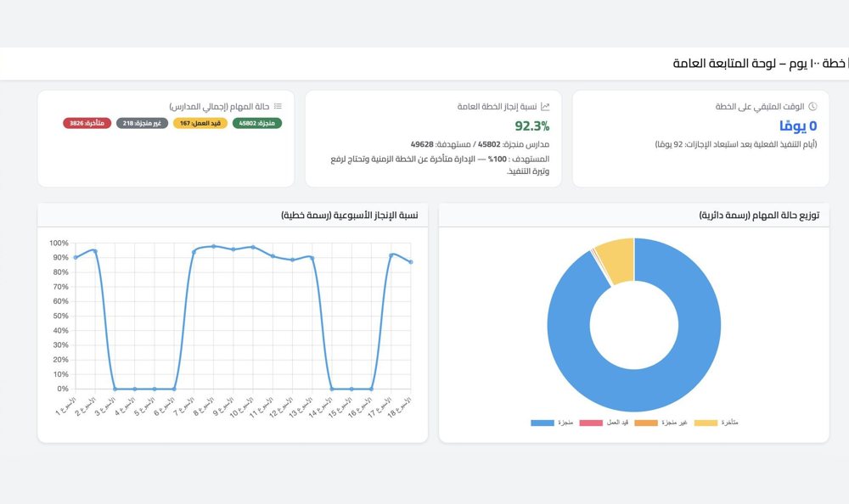Click the card title حالة المهام (إجمالي المدارس)

click(219, 107)
